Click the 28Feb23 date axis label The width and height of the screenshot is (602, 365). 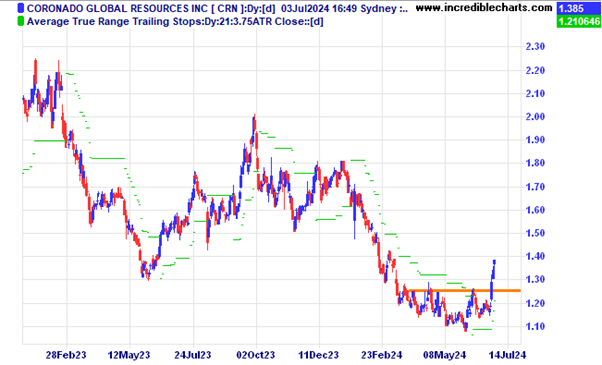66,355
